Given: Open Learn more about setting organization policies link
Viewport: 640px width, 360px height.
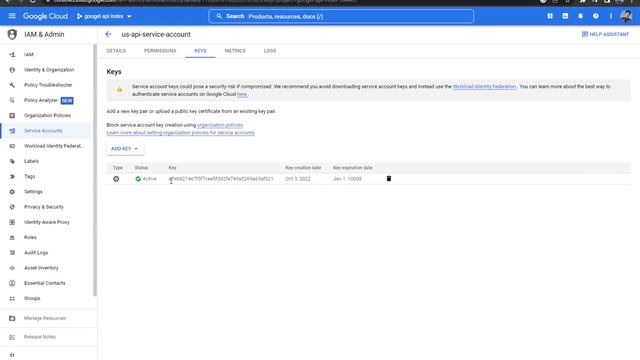Looking at the screenshot, I should click(x=180, y=133).
